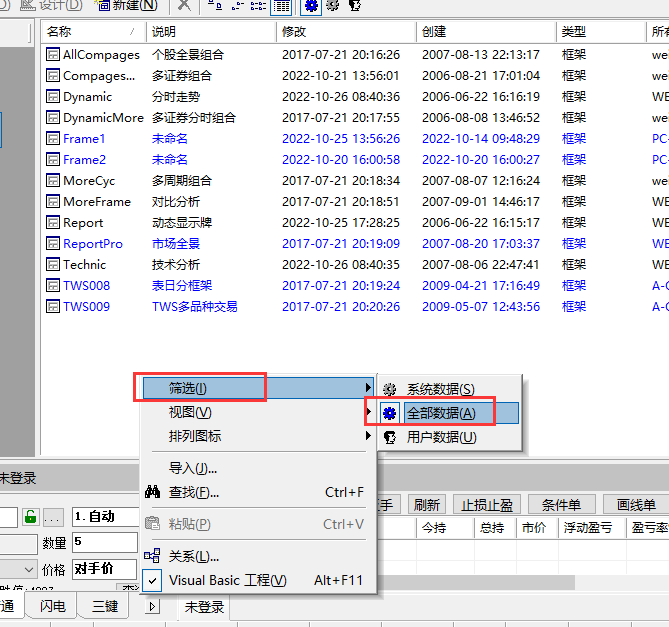Select the Frame1 frame icon
This screenshot has height=627, width=669.
pos(52,138)
